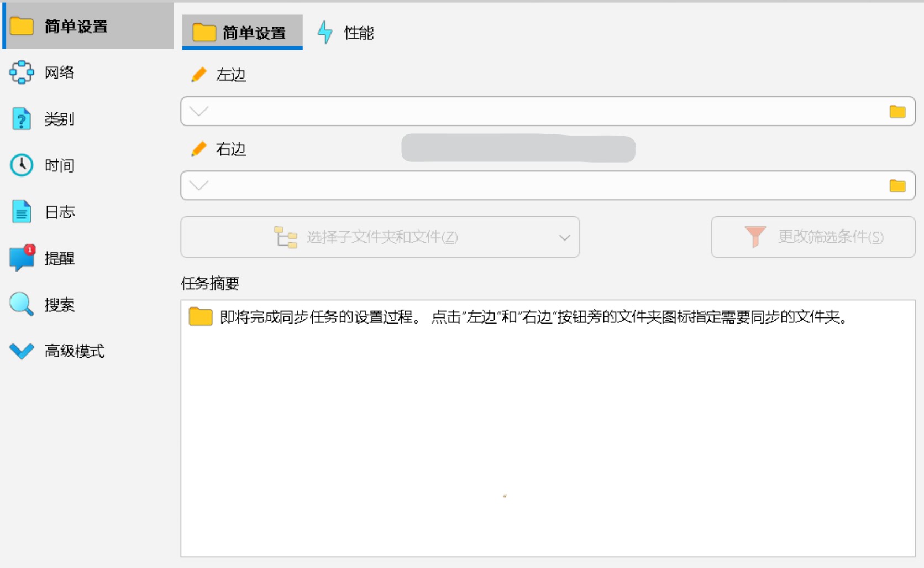
Task: View the 日志 panel
Action: 58,212
